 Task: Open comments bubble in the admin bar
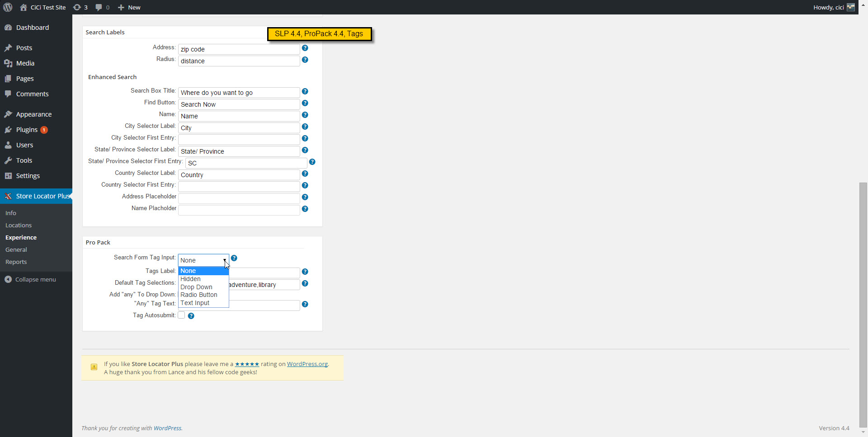point(103,7)
